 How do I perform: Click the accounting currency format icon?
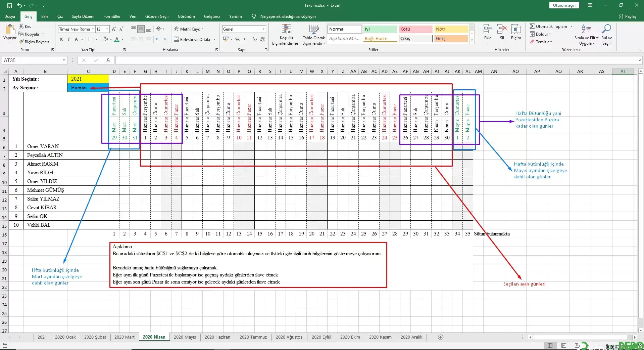[x=226, y=39]
